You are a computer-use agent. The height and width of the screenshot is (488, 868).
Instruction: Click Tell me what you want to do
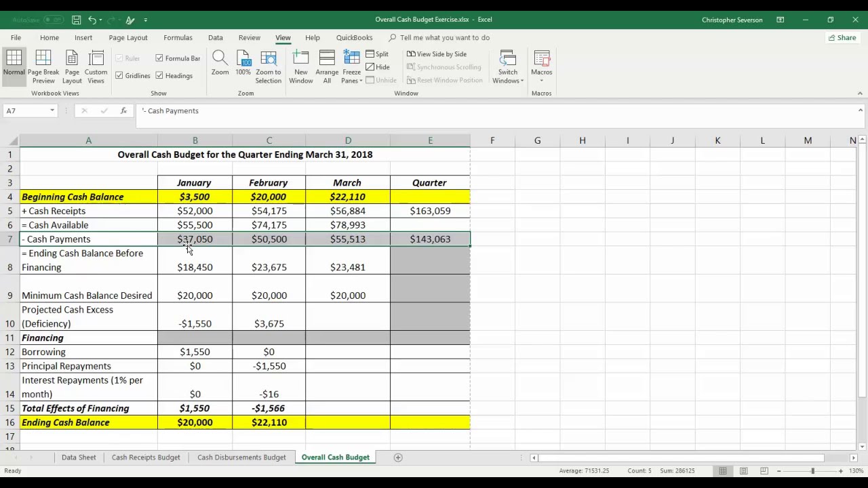coord(444,38)
